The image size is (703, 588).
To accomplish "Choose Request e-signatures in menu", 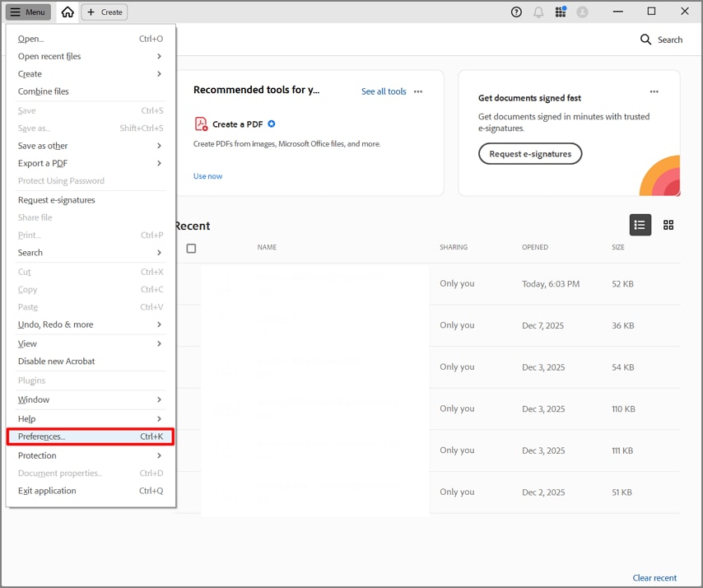I will click(91, 199).
